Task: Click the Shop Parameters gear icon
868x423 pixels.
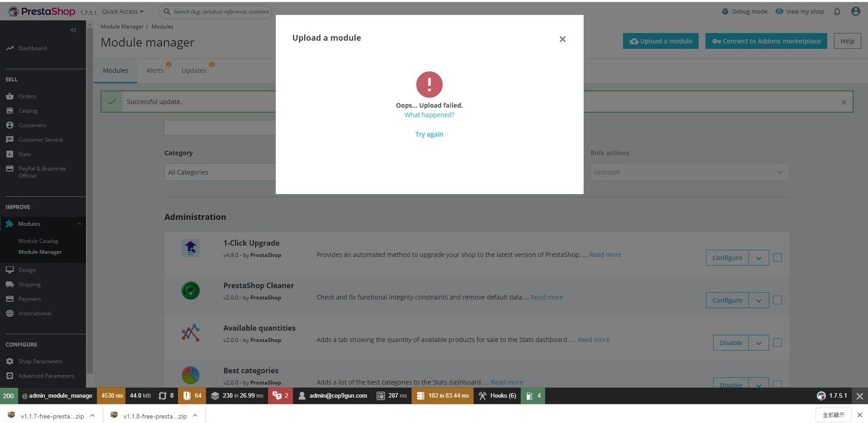Action: click(x=10, y=361)
